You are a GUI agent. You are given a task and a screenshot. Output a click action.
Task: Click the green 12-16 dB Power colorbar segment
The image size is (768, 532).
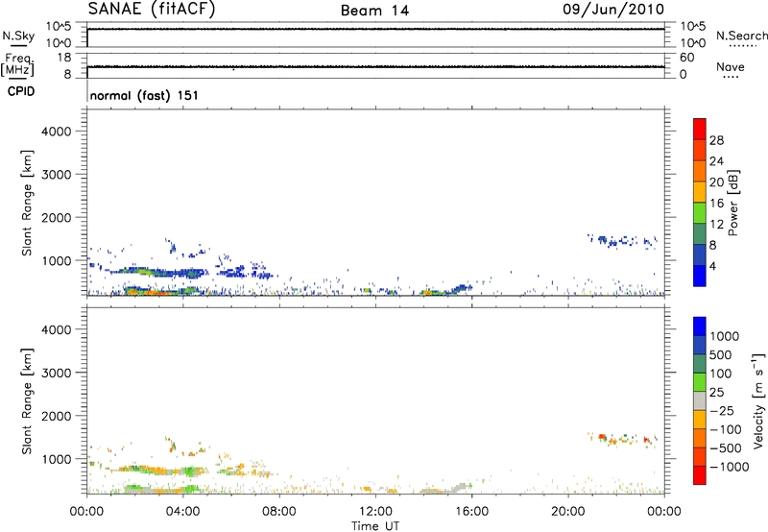click(700, 213)
